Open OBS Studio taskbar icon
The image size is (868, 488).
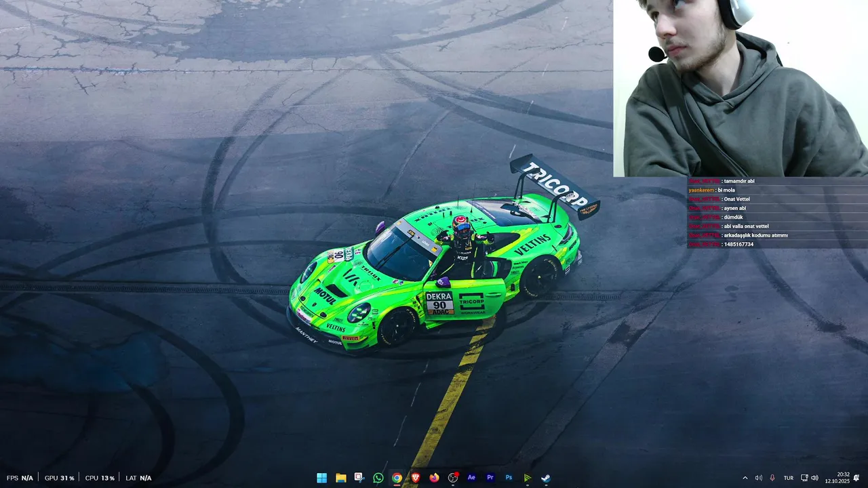(x=453, y=478)
